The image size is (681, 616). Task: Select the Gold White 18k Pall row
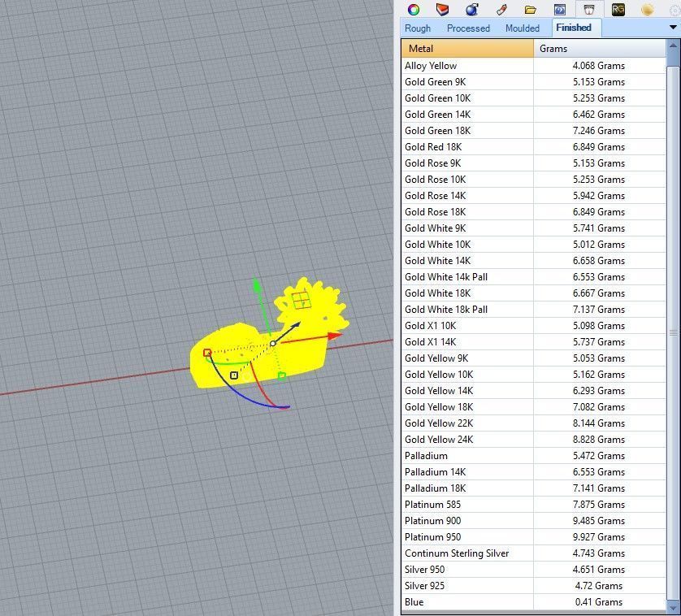point(533,310)
